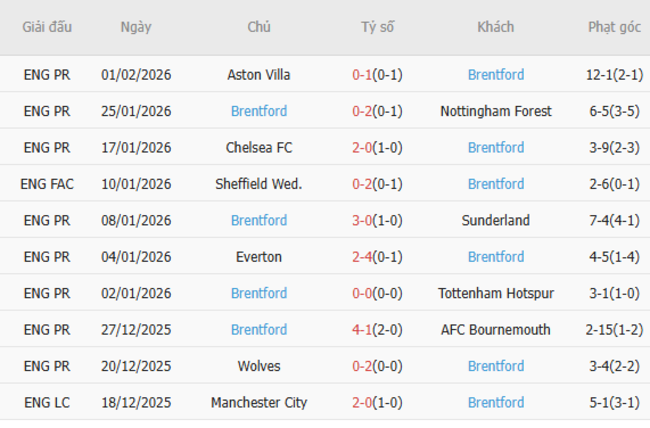Click the "Ngày" column header
The image size is (650, 428).
coord(136,28)
